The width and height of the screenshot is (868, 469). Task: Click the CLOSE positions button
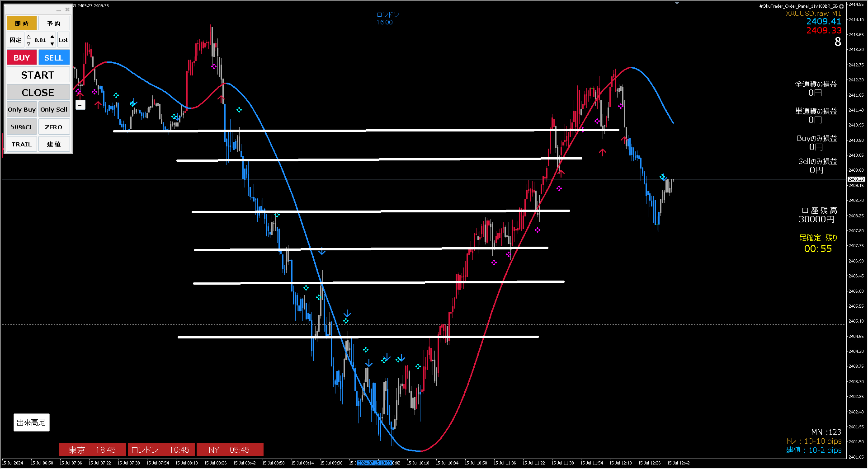(38, 93)
